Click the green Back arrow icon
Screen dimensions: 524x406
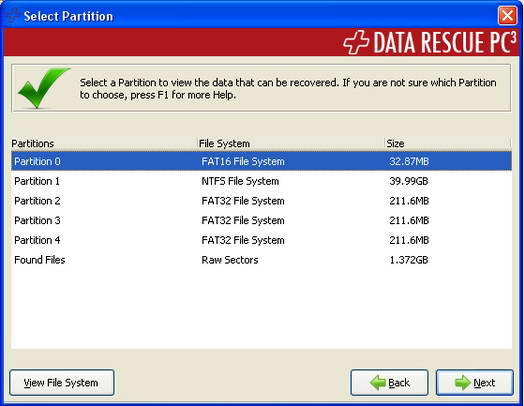(378, 382)
